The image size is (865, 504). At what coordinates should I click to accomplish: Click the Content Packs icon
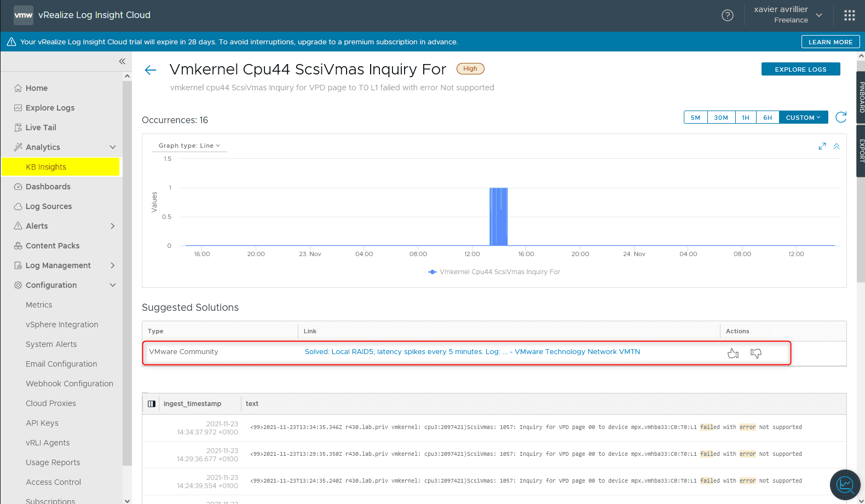[x=18, y=246]
